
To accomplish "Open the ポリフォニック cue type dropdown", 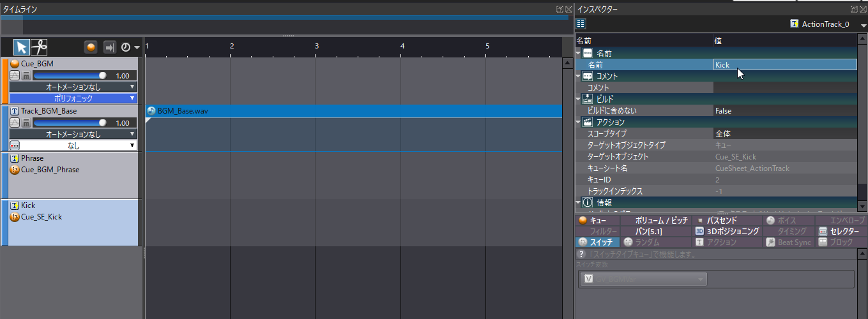I will pos(73,98).
